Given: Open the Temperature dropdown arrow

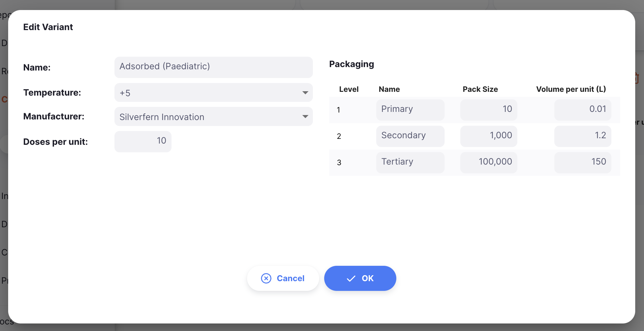Looking at the screenshot, I should pyautogui.click(x=305, y=93).
